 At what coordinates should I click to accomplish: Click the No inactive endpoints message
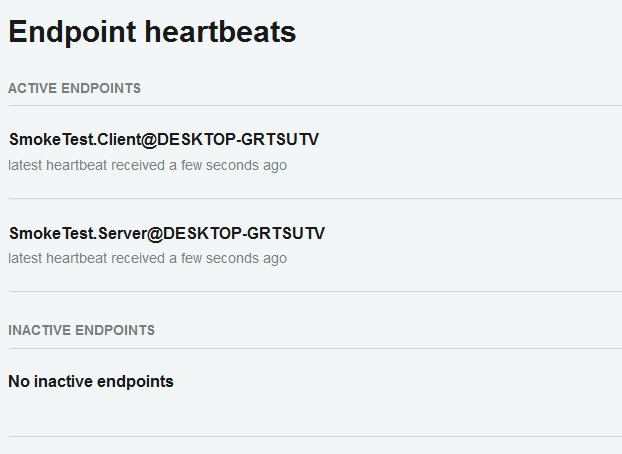(91, 381)
